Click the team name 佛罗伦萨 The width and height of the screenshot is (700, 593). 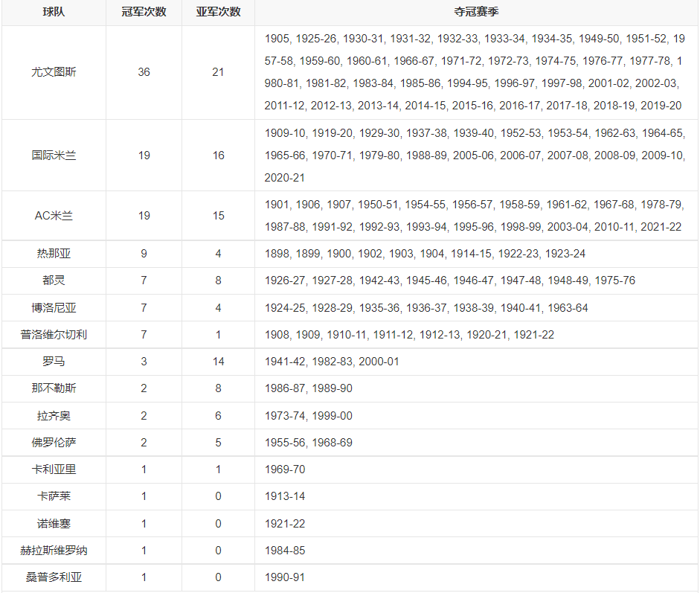[54, 443]
